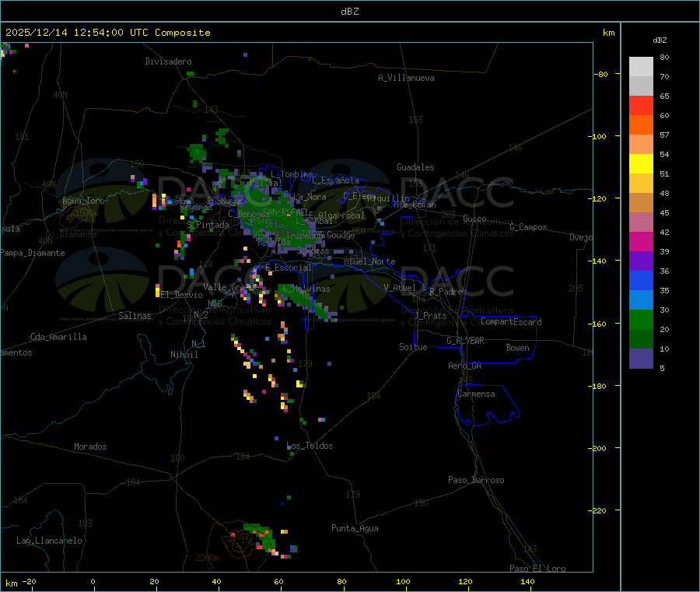Click the Los_Toldos map label
This screenshot has width=700, height=592.
click(310, 446)
